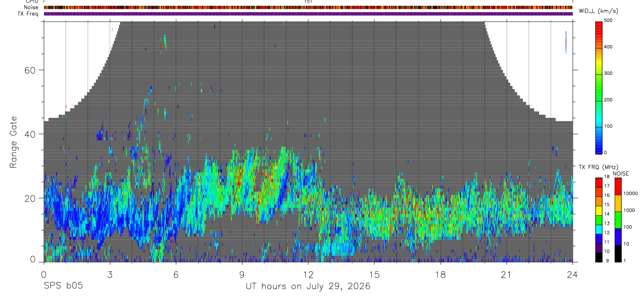Click the TX FRQ (MHz) legend title
644x297 pixels.
pyautogui.click(x=596, y=167)
